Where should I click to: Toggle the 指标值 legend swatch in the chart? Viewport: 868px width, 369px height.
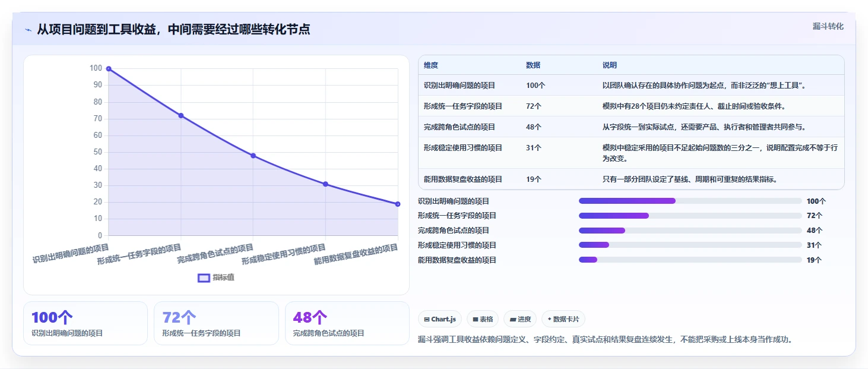point(204,277)
